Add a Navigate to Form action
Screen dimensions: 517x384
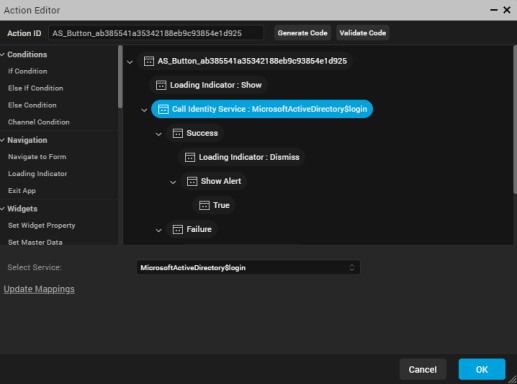point(37,157)
